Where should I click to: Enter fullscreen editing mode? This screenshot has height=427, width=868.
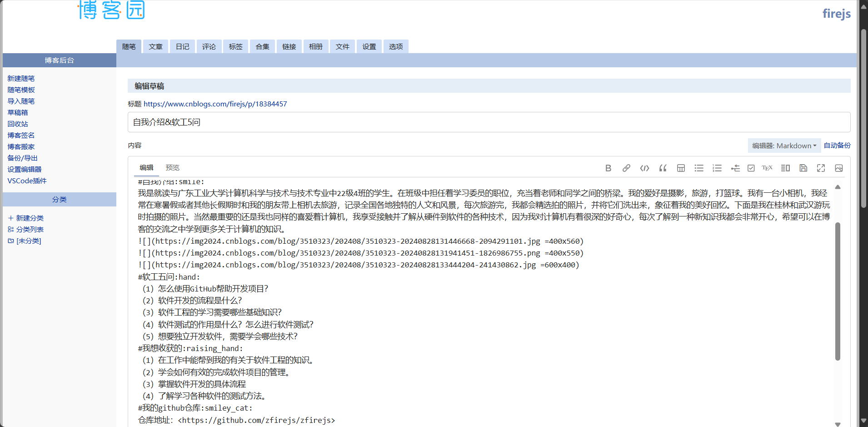[x=821, y=168]
